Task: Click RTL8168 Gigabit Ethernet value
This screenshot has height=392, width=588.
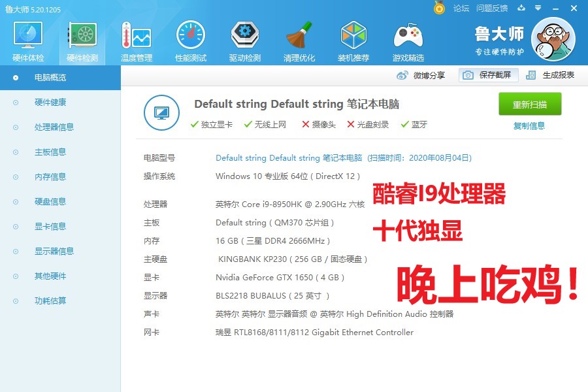Action: point(314,333)
